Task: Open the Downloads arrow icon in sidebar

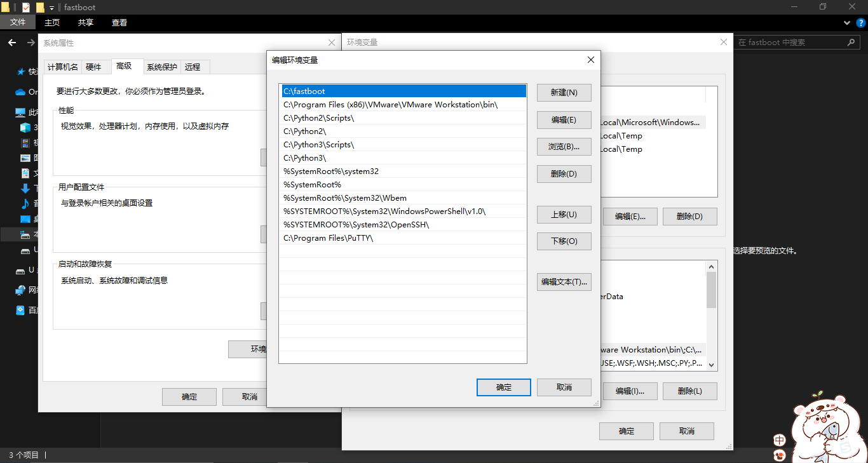Action: tap(25, 189)
